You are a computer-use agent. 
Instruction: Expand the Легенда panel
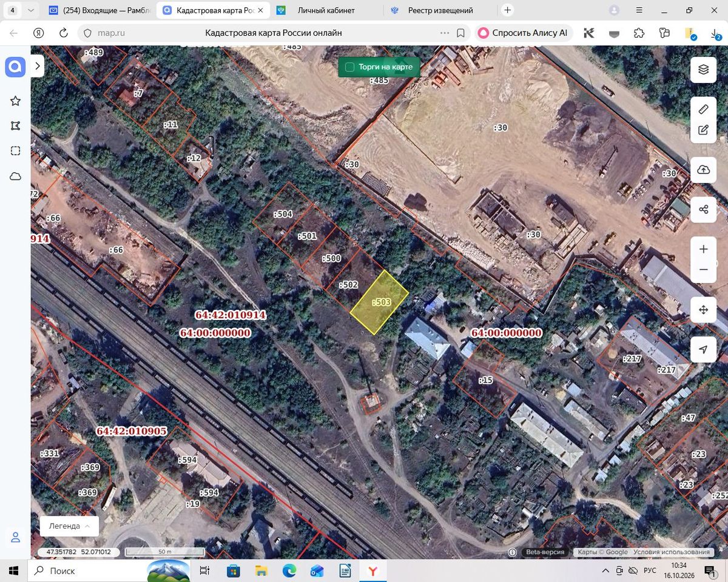coord(69,526)
